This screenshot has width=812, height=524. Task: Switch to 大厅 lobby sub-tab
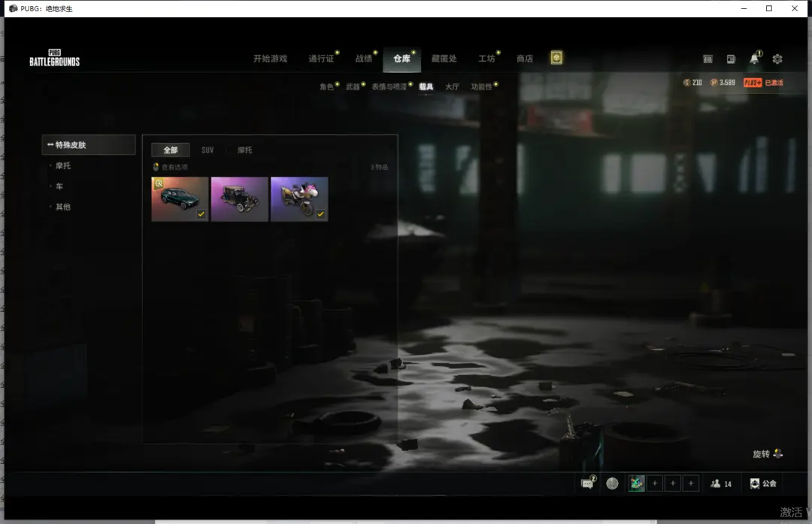452,86
